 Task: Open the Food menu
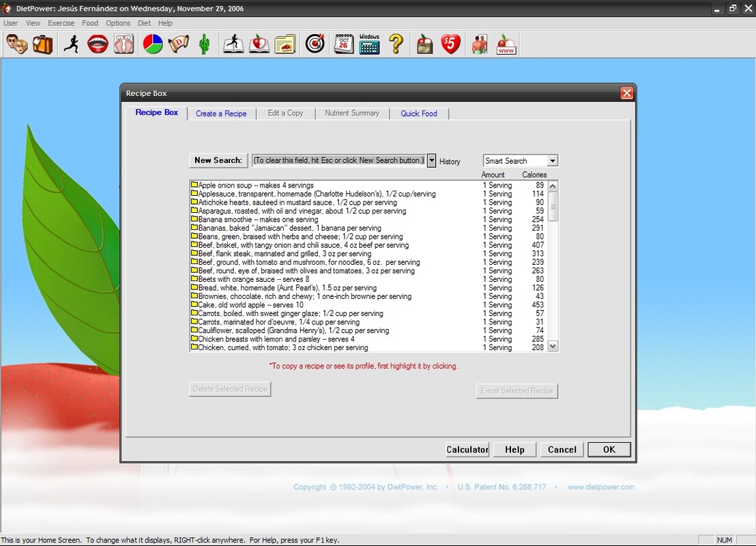(90, 23)
